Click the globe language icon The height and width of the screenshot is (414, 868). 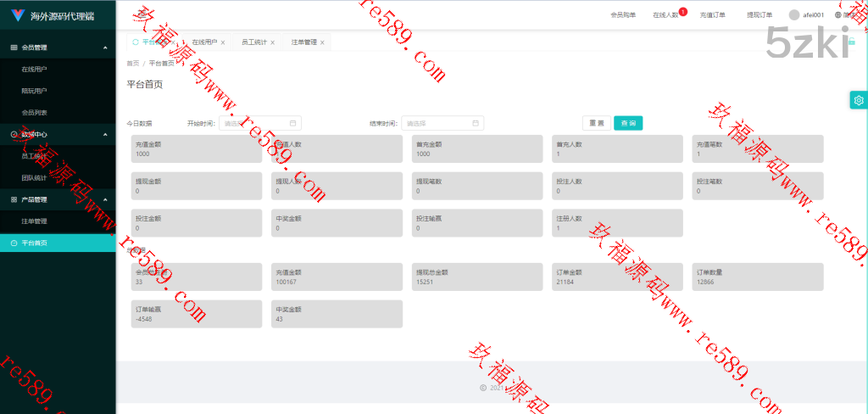coord(837,14)
